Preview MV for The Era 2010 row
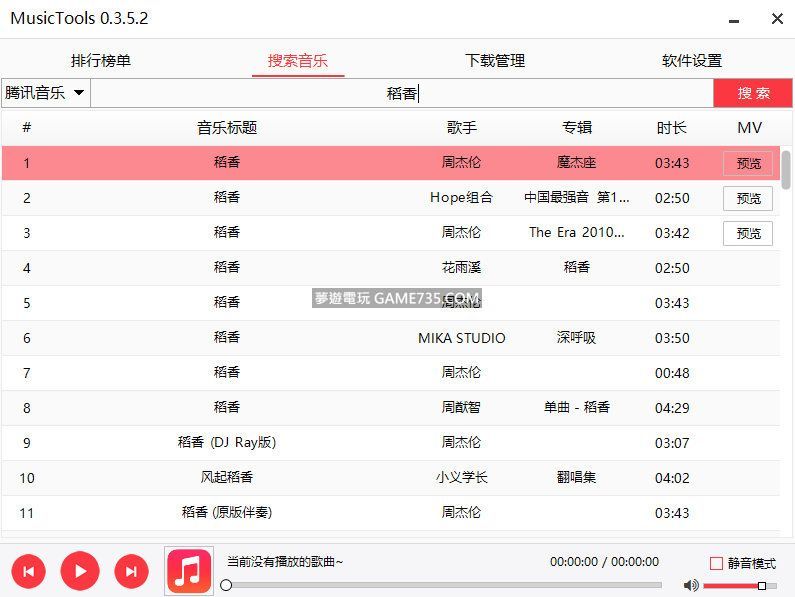Viewport: 795px width, 597px height. tap(748, 233)
